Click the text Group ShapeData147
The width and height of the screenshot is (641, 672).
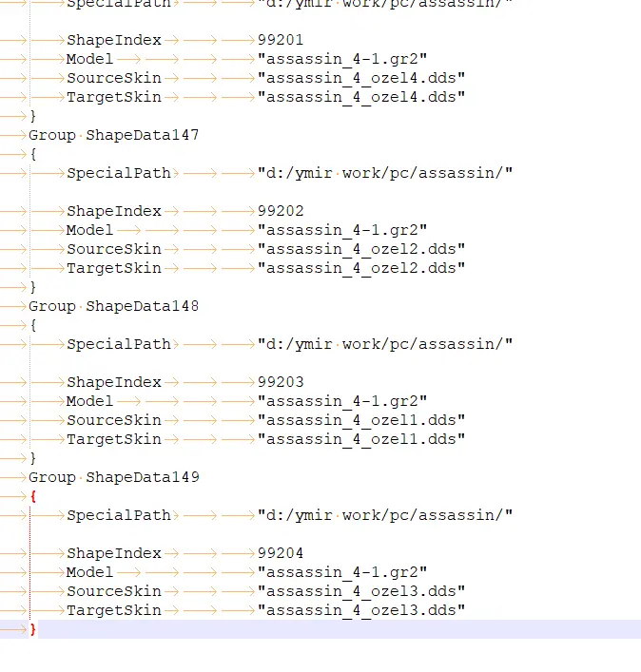pyautogui.click(x=113, y=135)
